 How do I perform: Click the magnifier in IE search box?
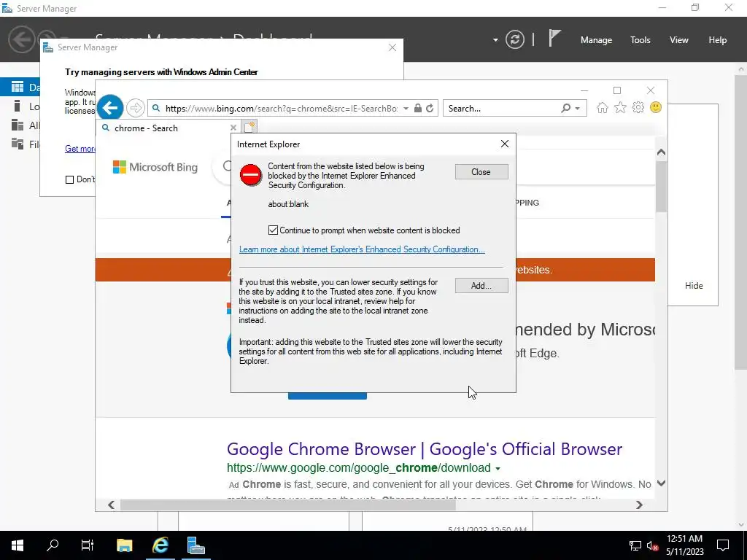pyautogui.click(x=565, y=109)
